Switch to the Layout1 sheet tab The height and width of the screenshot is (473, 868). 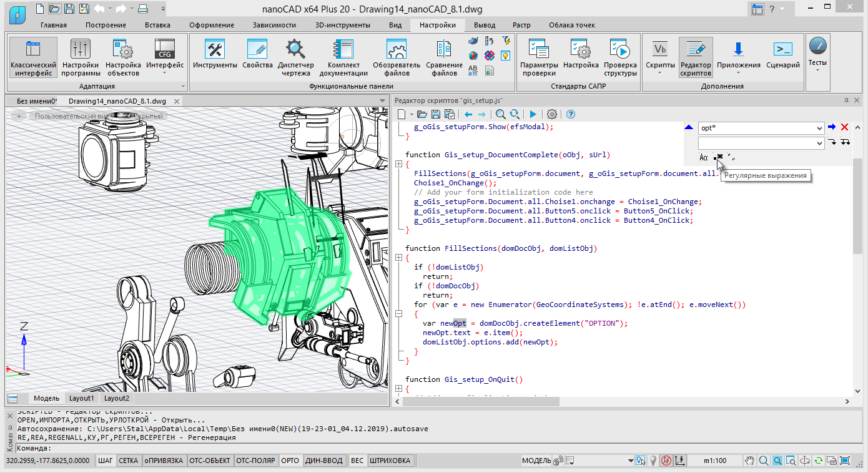point(82,398)
